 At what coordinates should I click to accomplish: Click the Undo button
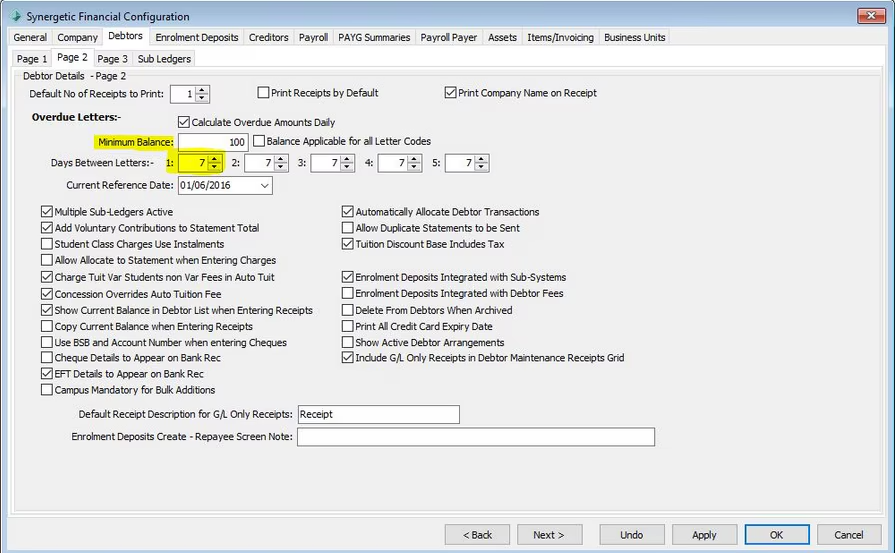[632, 535]
